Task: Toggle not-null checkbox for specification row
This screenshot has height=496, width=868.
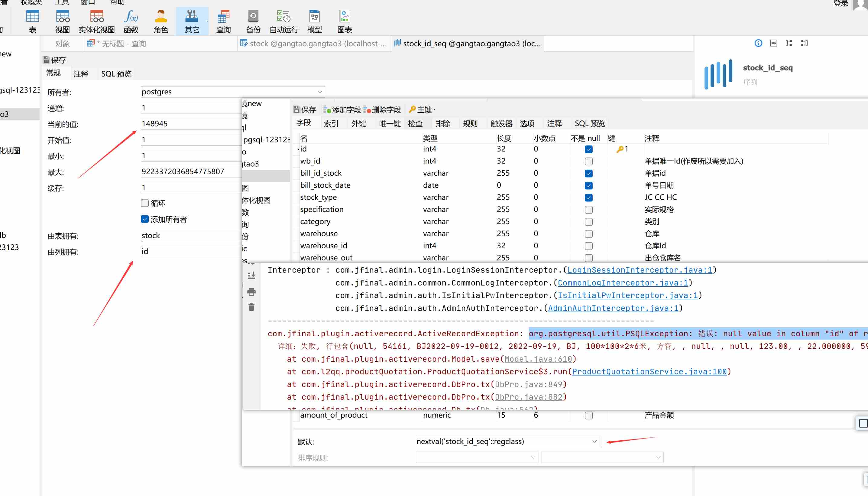Action: tap(588, 210)
